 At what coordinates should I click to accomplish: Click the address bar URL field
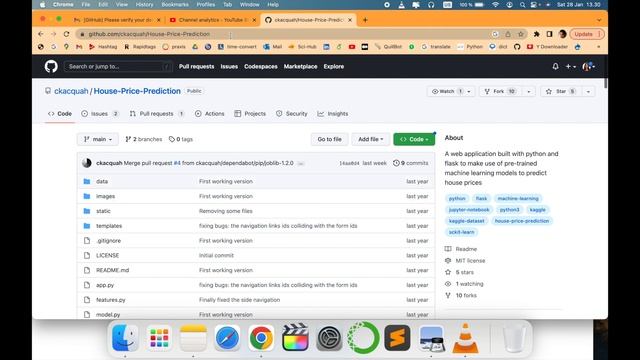[x=286, y=34]
